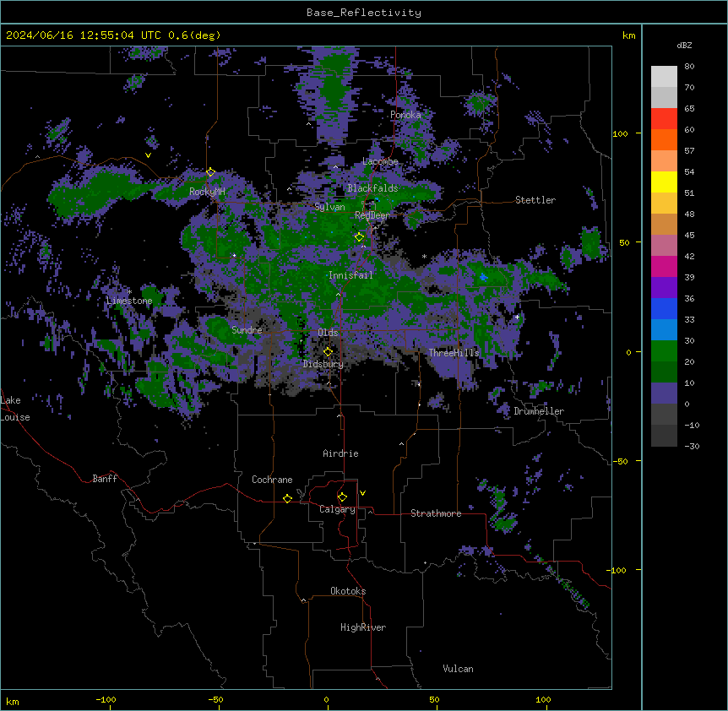This screenshot has width=728, height=711.
Task: Select the yellow diamond marker above Calgary label
Action: tap(342, 497)
